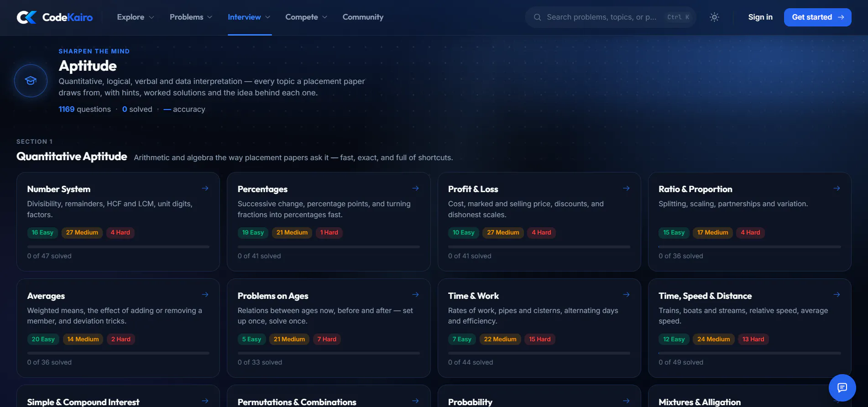Open Problems on Ages card arrow

[x=416, y=295]
